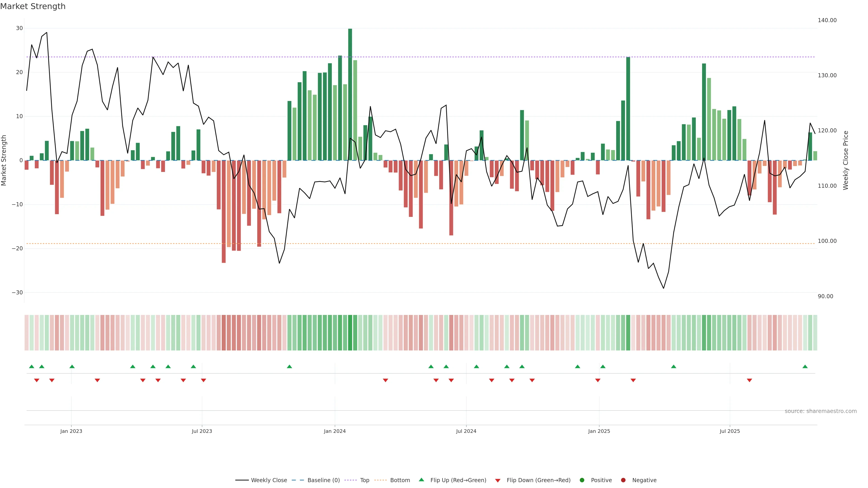Click the first green flip-up marker
This screenshot has width=868, height=488.
pos(32,366)
